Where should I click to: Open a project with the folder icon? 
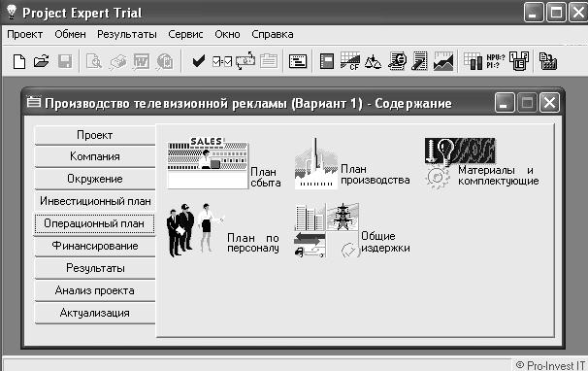point(42,61)
